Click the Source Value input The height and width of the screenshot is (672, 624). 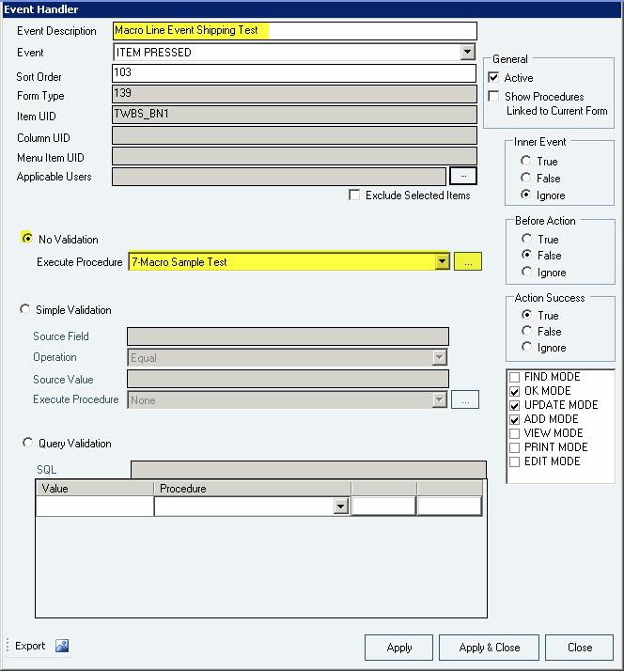pos(288,379)
